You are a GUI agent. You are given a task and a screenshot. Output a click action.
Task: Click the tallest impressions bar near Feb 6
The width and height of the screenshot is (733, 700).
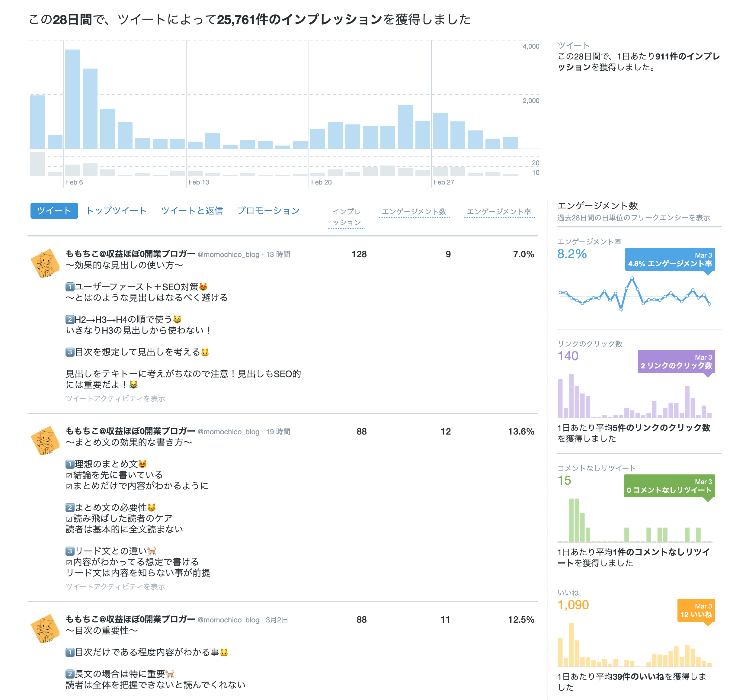[x=72, y=99]
